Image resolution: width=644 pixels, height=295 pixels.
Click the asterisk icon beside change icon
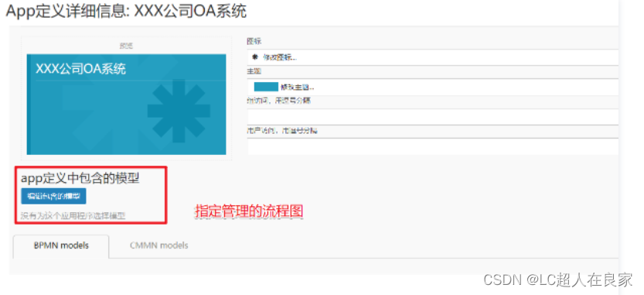click(x=254, y=57)
